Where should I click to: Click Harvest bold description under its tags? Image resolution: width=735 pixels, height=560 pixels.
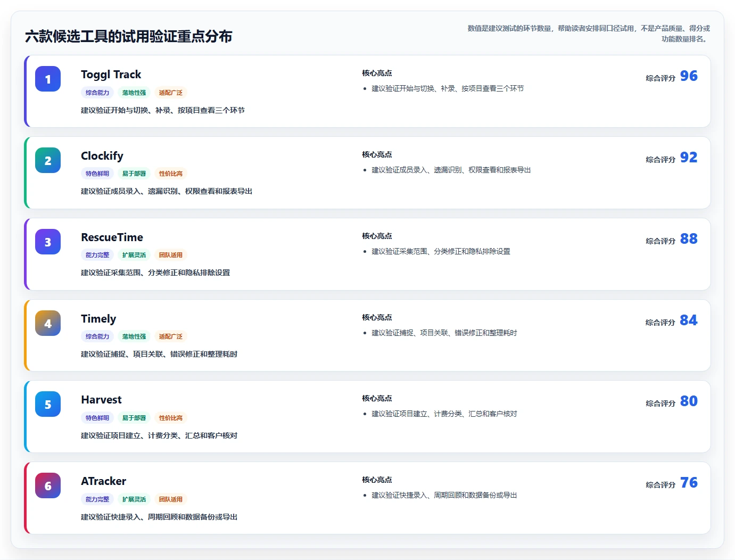point(159,435)
